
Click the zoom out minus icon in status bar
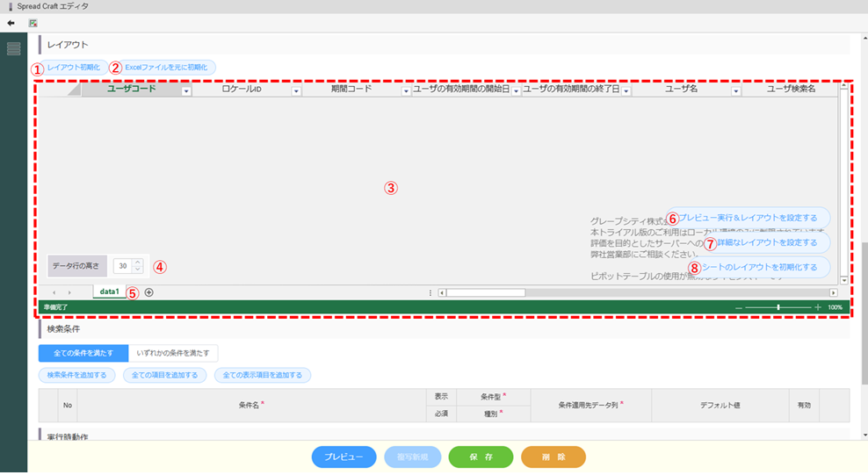[739, 307]
